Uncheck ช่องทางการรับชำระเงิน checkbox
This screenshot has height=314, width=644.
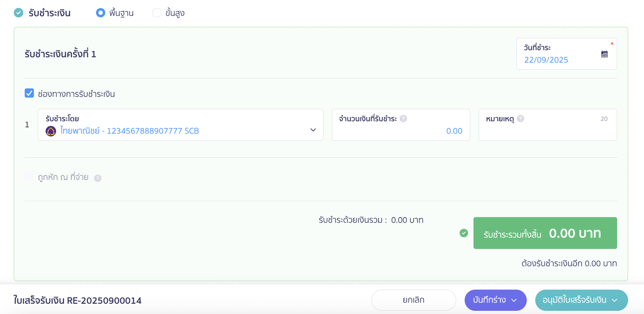(x=29, y=93)
